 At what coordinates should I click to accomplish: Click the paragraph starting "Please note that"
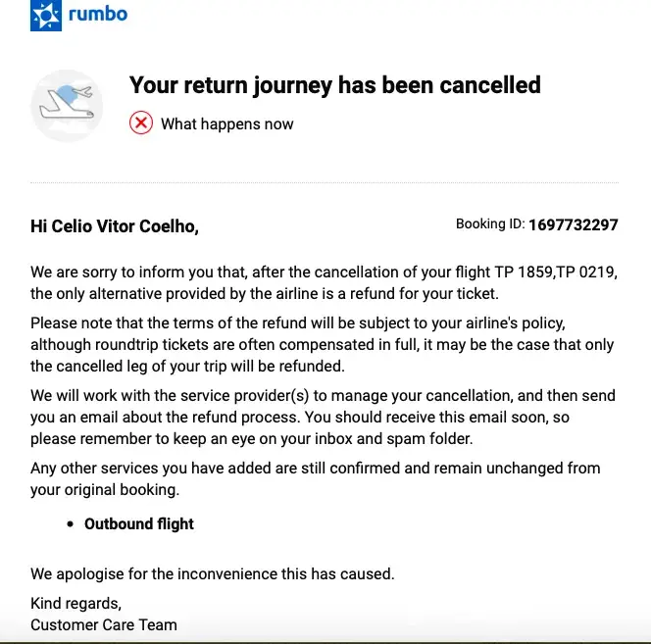324,344
